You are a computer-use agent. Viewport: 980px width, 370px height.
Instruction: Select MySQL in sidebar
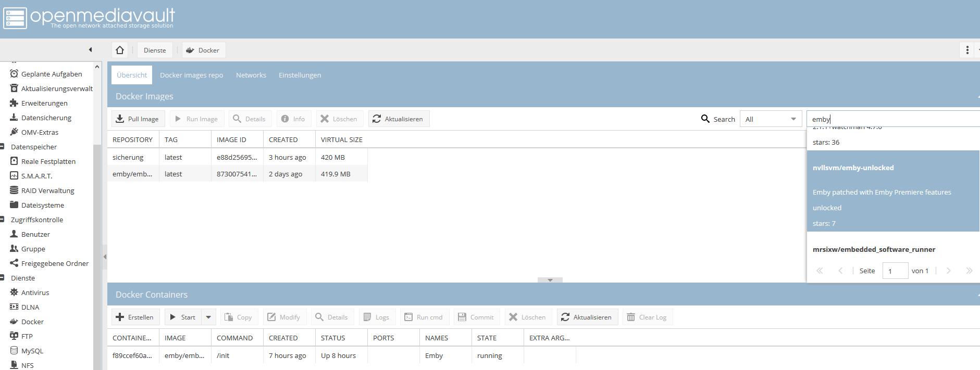pos(27,351)
